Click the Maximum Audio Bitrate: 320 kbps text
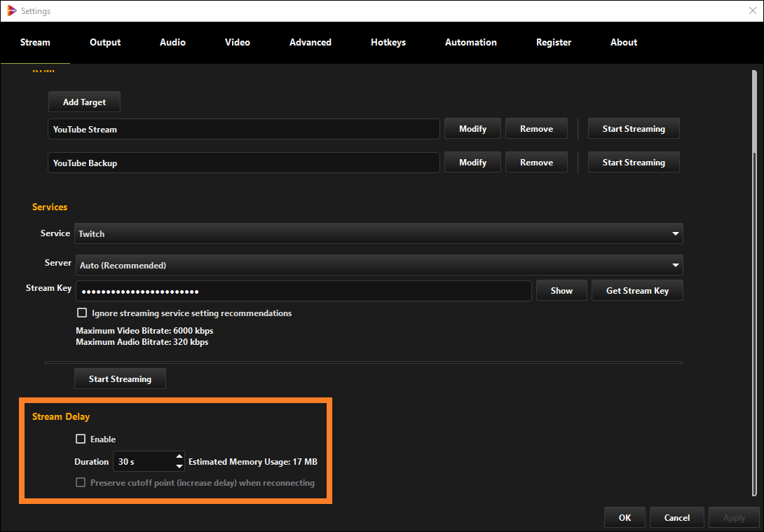The height and width of the screenshot is (532, 764). pos(142,342)
